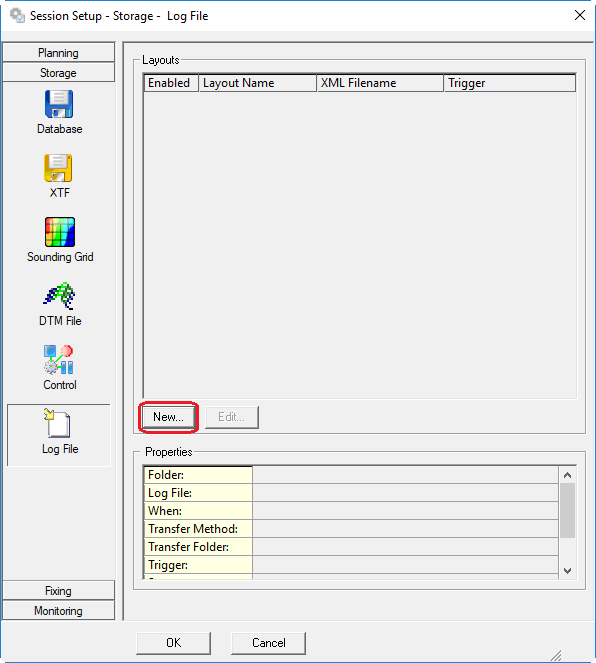The height and width of the screenshot is (663, 596).
Task: Select the Folder: property label
Action: 198,475
